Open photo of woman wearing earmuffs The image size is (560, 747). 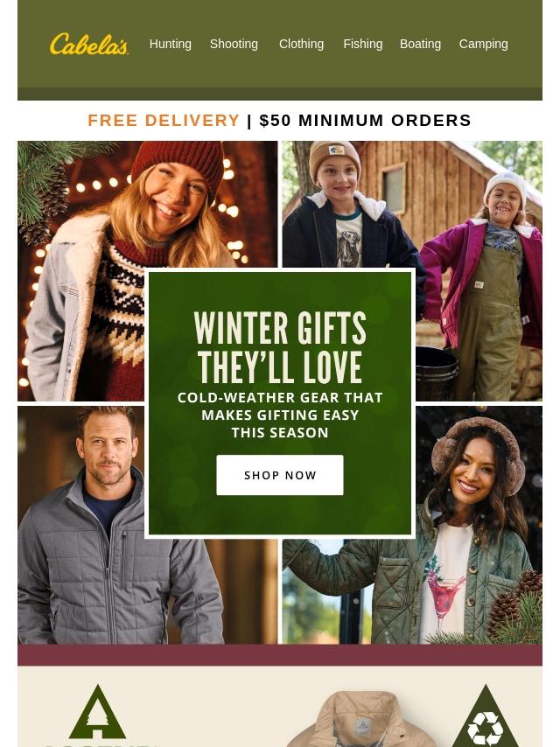[412, 525]
